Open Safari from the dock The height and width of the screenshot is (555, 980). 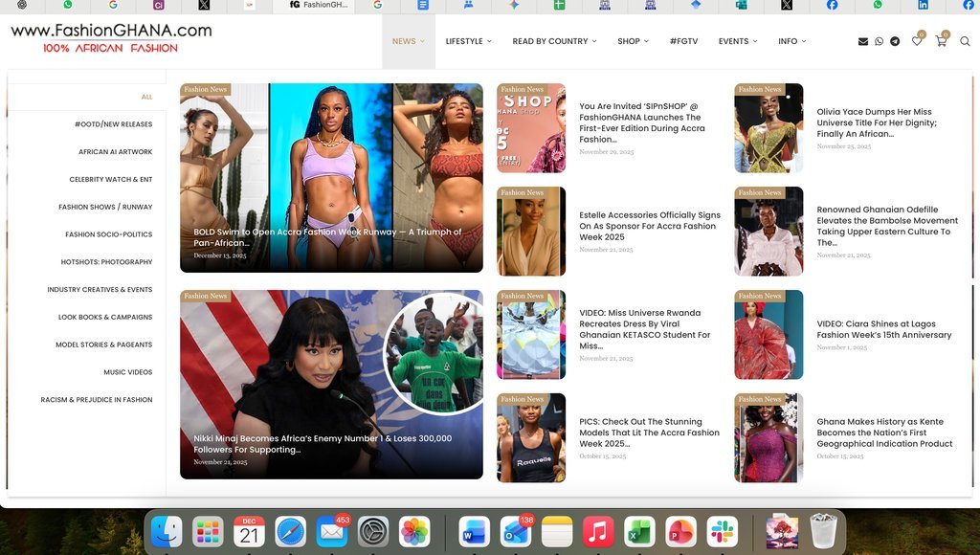[291, 532]
